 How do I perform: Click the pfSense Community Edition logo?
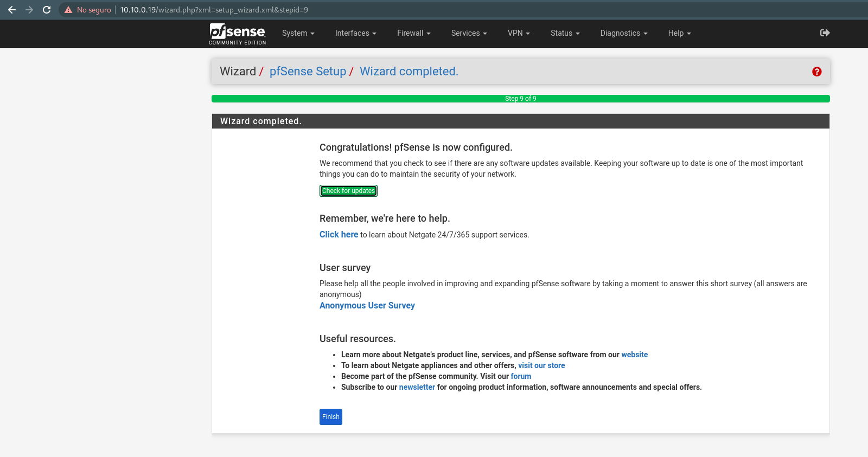tap(238, 34)
